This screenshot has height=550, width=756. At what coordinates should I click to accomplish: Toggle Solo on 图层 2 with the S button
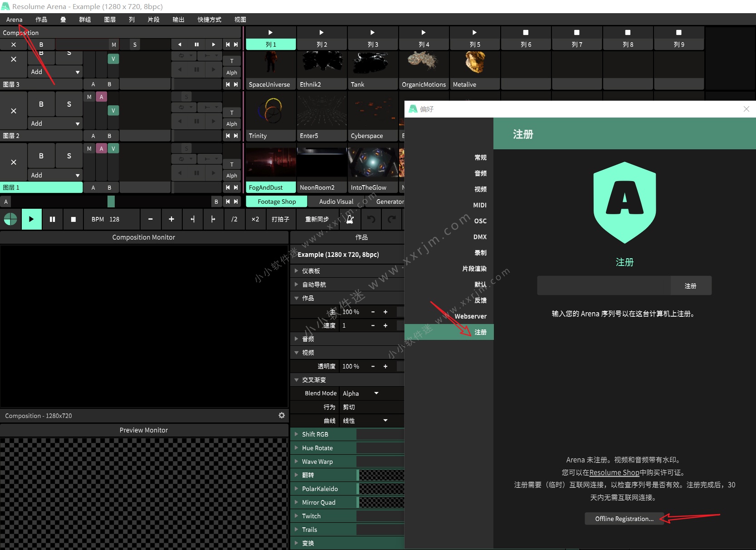(68, 104)
